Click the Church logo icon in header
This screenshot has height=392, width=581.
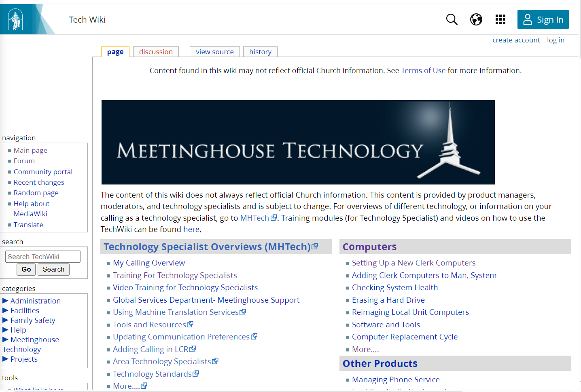pyautogui.click(x=16, y=19)
